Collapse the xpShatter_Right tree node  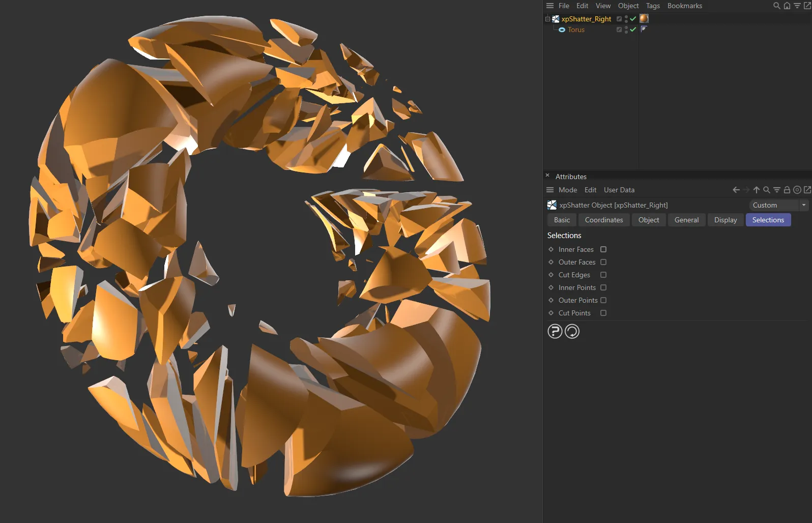[x=547, y=19]
